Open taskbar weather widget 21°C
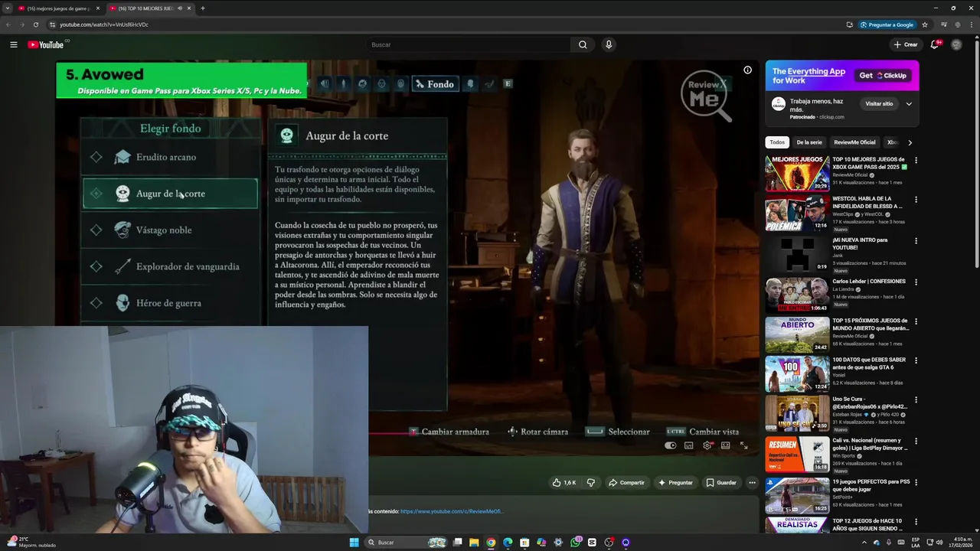Viewport: 980px width, 551px height. point(31,542)
